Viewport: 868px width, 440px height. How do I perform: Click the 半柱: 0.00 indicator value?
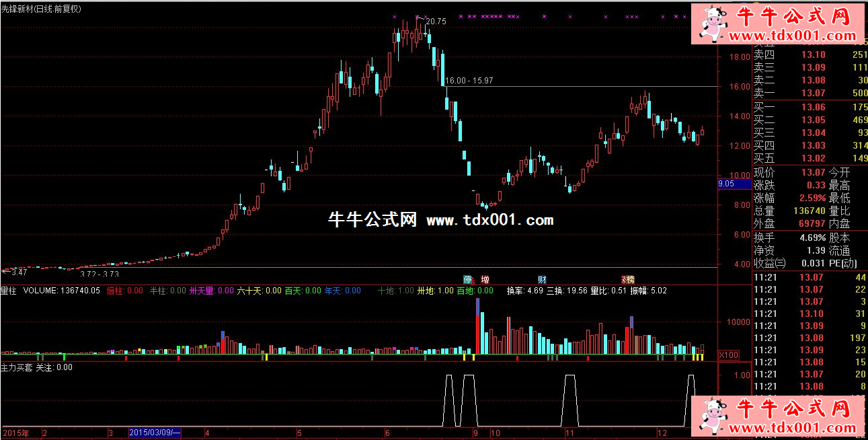pos(167,291)
